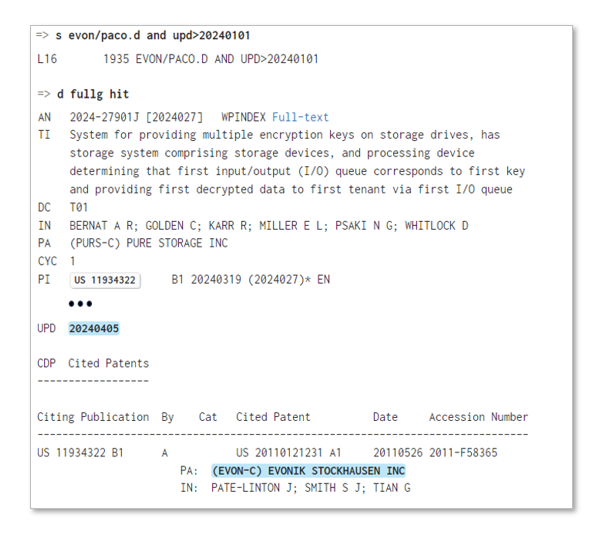Image resolution: width=616 pixels, height=544 pixels.
Task: Select the highlighted UPD date 20240405
Action: pos(94,328)
